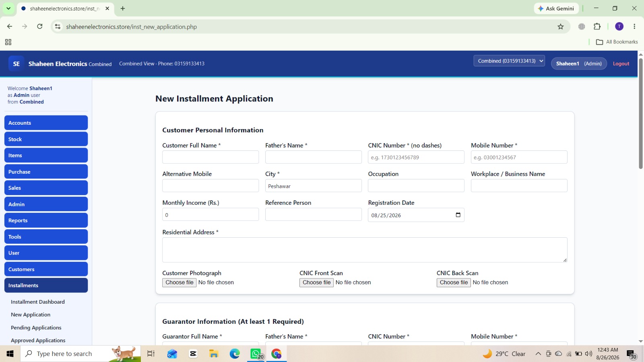
Task: Open the volume control in tray
Action: click(x=588, y=354)
